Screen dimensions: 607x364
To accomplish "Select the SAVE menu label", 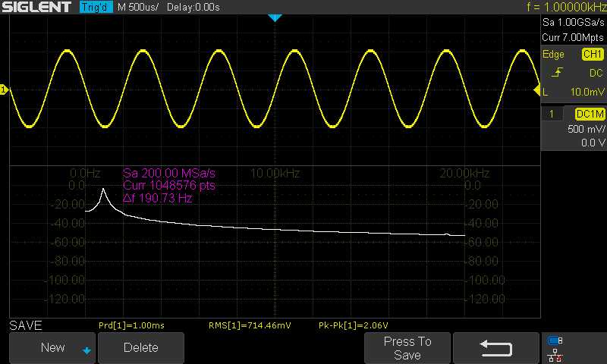I will pyautogui.click(x=26, y=325).
